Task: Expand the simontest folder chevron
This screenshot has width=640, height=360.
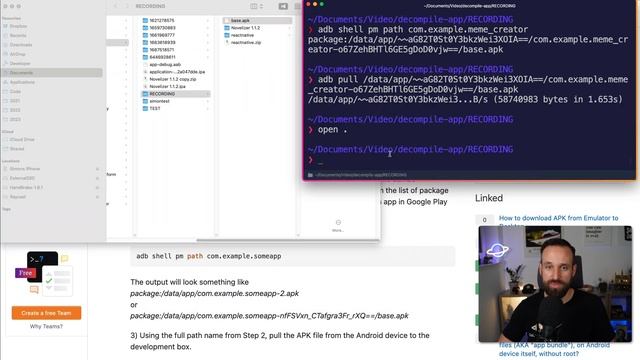Action: point(207,101)
